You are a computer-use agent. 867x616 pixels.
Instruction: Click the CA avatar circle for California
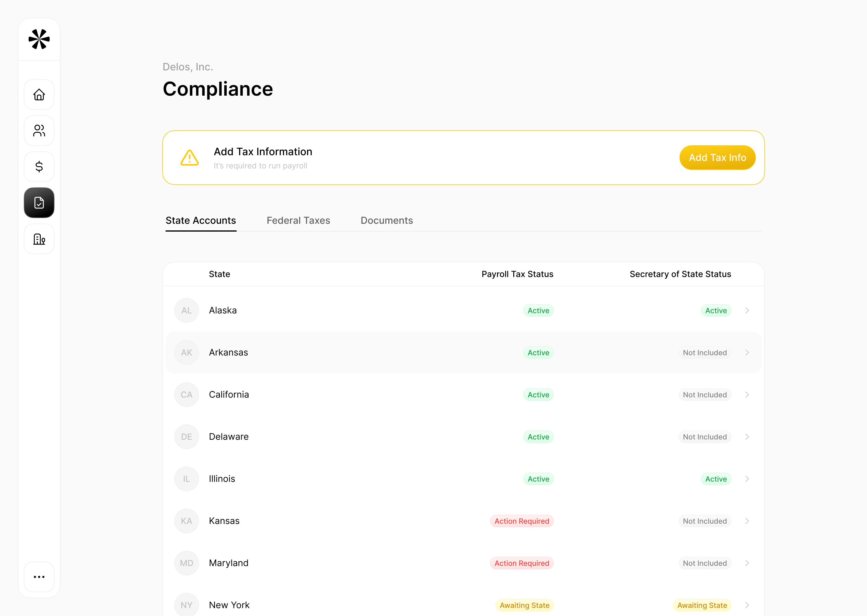tap(186, 395)
